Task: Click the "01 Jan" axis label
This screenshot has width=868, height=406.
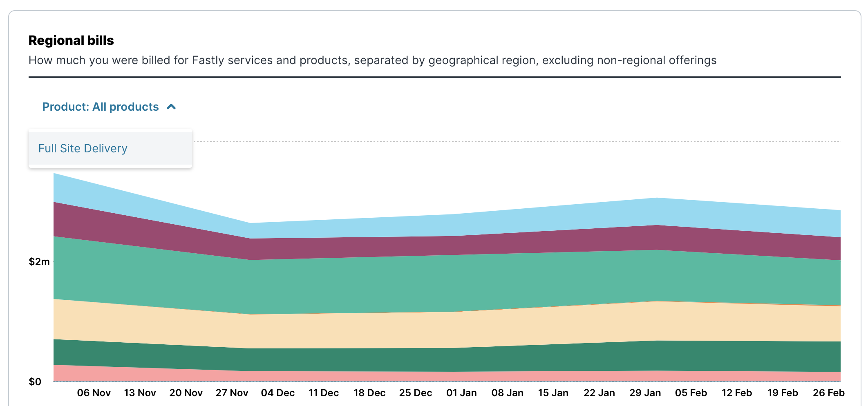Action: pyautogui.click(x=461, y=393)
